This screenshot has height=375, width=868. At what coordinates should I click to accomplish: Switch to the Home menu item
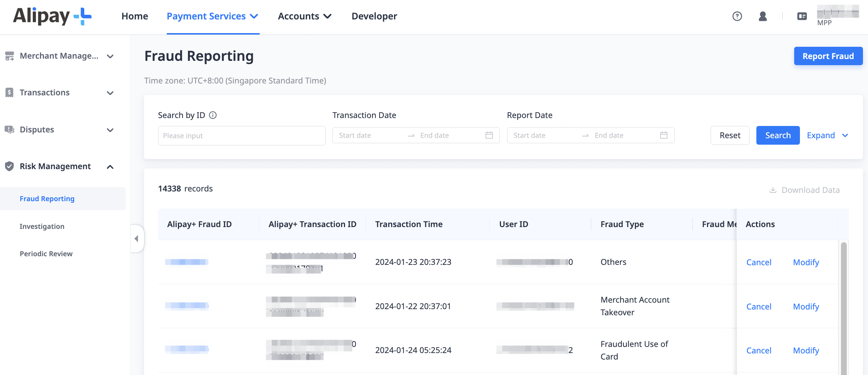coord(135,16)
